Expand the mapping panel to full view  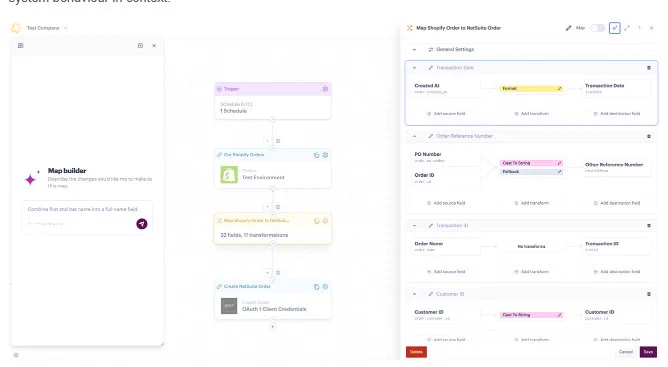click(x=627, y=28)
